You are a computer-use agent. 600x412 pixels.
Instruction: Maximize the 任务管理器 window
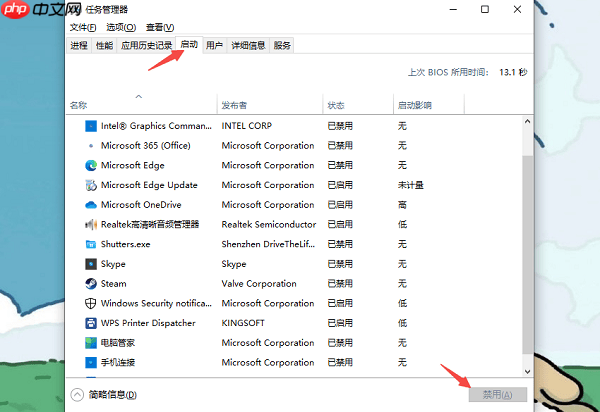coord(485,9)
